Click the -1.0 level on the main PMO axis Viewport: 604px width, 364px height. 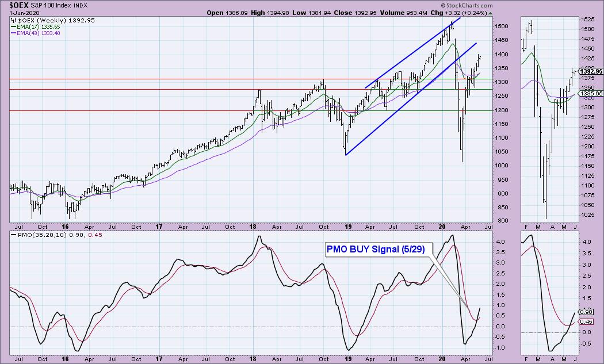tap(500, 347)
